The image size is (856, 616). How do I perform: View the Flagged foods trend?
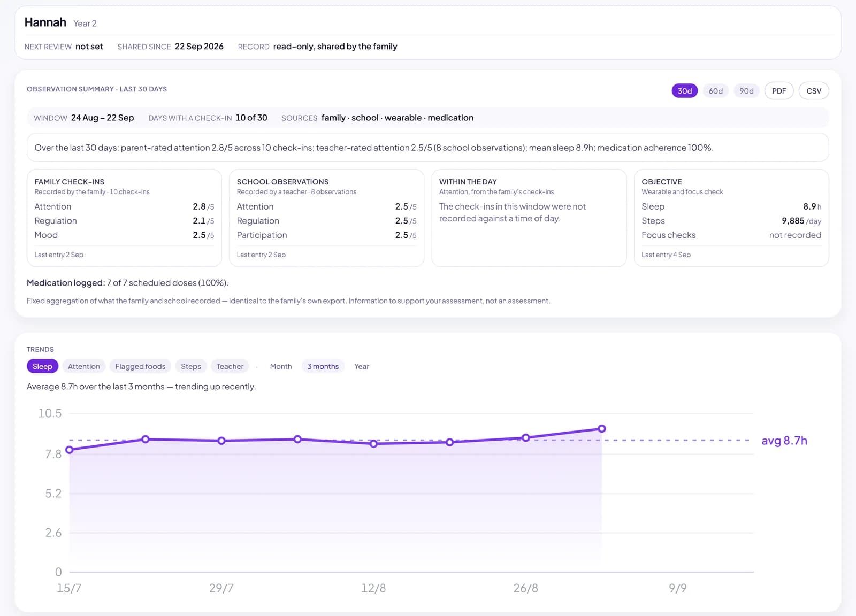click(140, 366)
